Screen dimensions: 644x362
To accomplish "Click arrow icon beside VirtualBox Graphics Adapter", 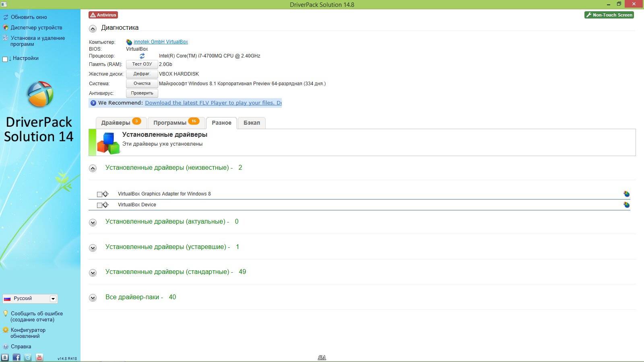I will 106,194.
